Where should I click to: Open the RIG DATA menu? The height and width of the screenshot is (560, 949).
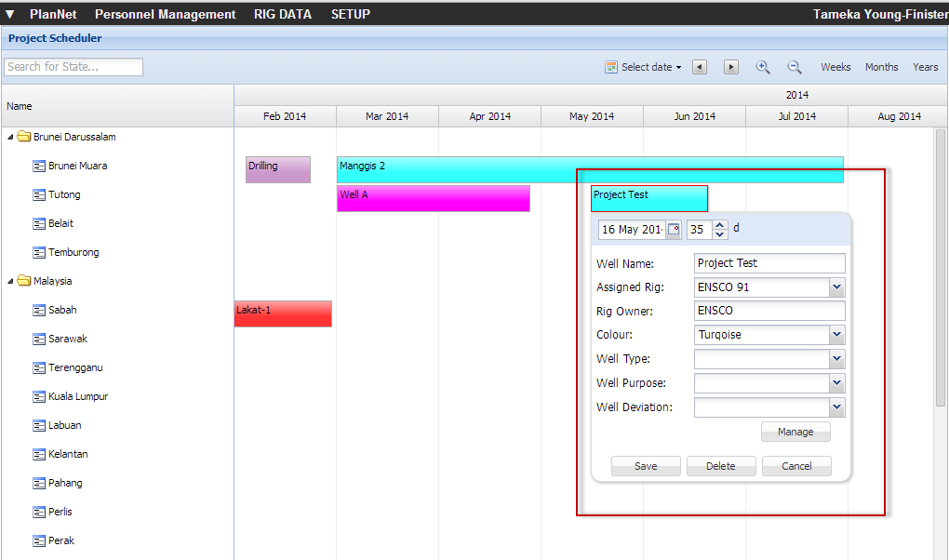(x=283, y=14)
